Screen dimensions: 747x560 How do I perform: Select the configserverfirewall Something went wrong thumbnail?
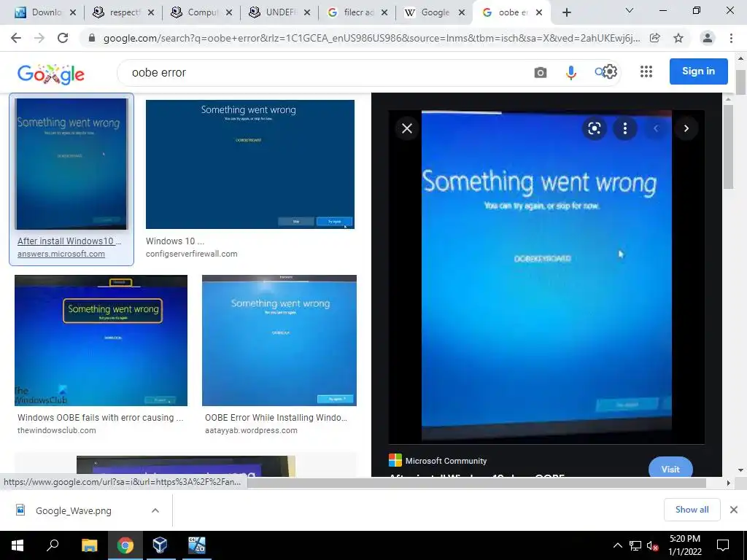coord(250,164)
